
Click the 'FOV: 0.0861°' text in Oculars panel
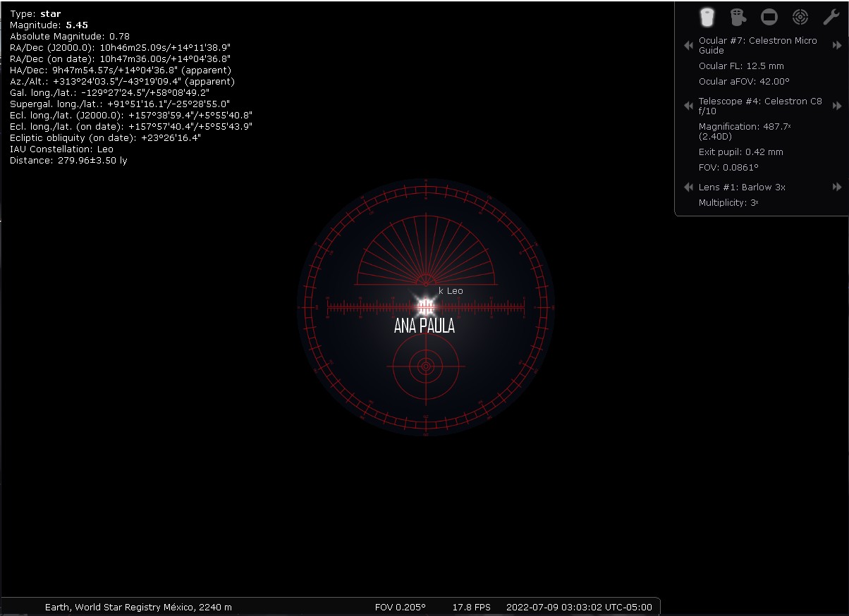[728, 168]
